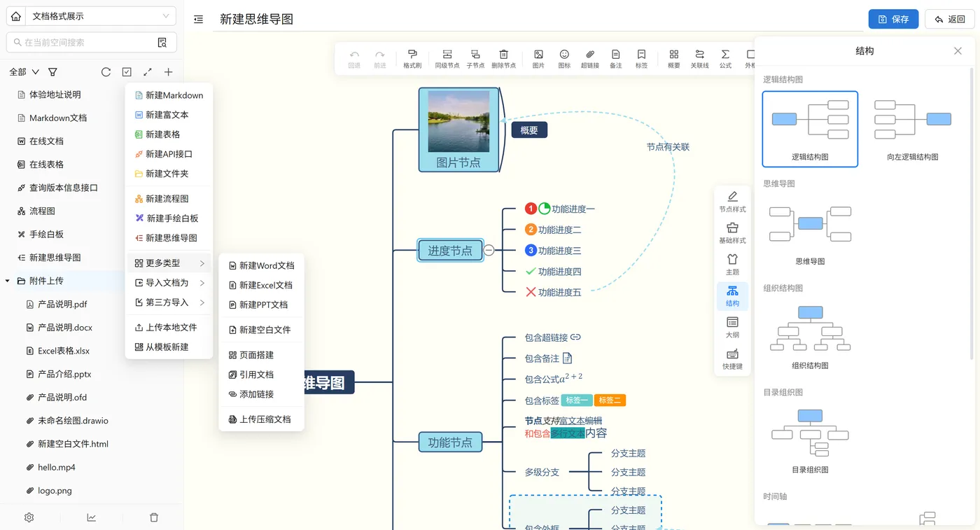Image resolution: width=980 pixels, height=530 pixels.
Task: Expand the 全部 filter dropdown
Action: pyautogui.click(x=24, y=71)
